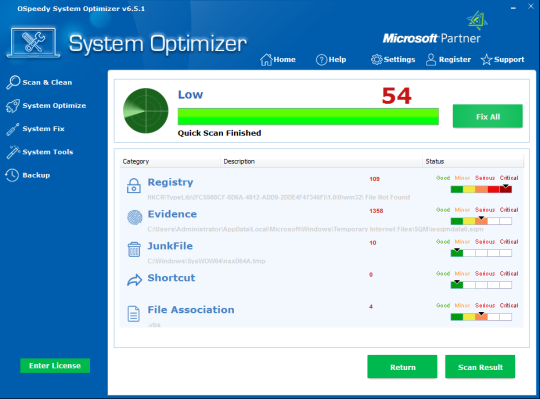Click the Registry HKCR path description
This screenshot has height=399, width=540.
coord(279,197)
